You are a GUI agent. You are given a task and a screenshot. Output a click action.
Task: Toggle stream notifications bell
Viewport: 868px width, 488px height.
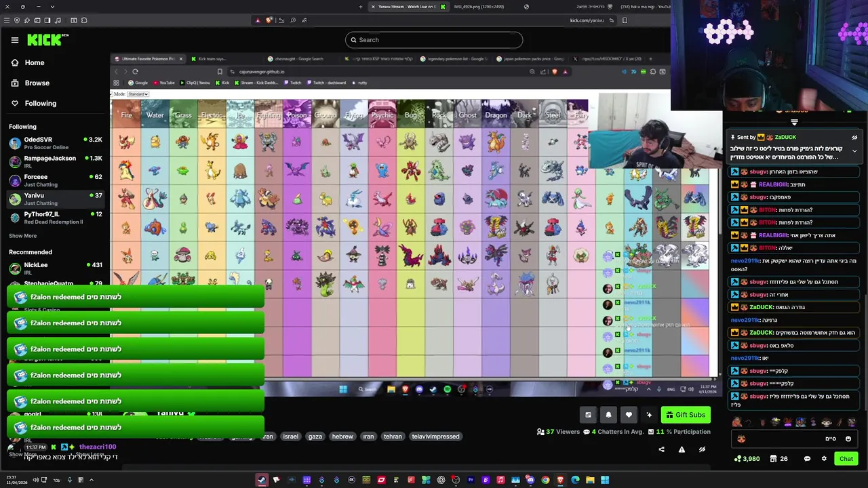point(608,415)
